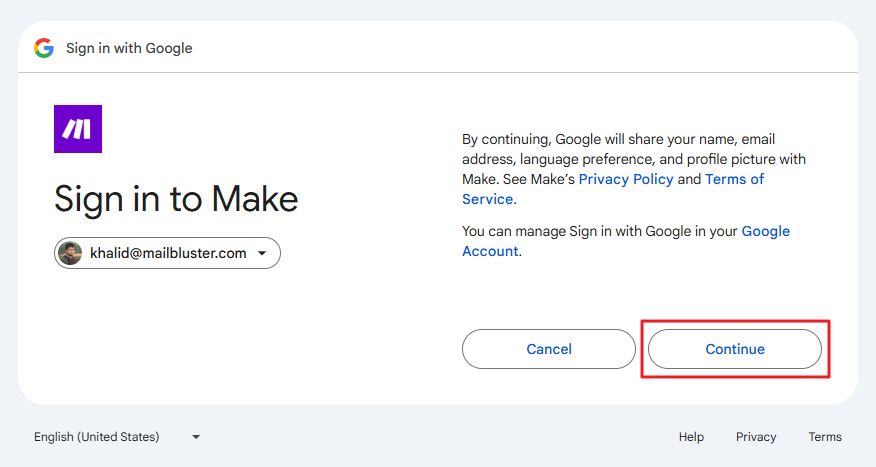
Task: Click the Google 'G' logo icon
Action: point(44,48)
